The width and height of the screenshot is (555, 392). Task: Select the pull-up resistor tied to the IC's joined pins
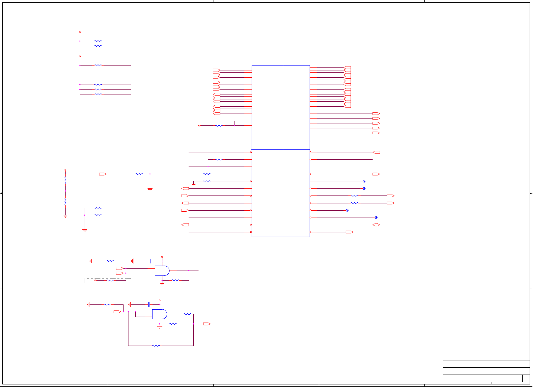coord(219,125)
